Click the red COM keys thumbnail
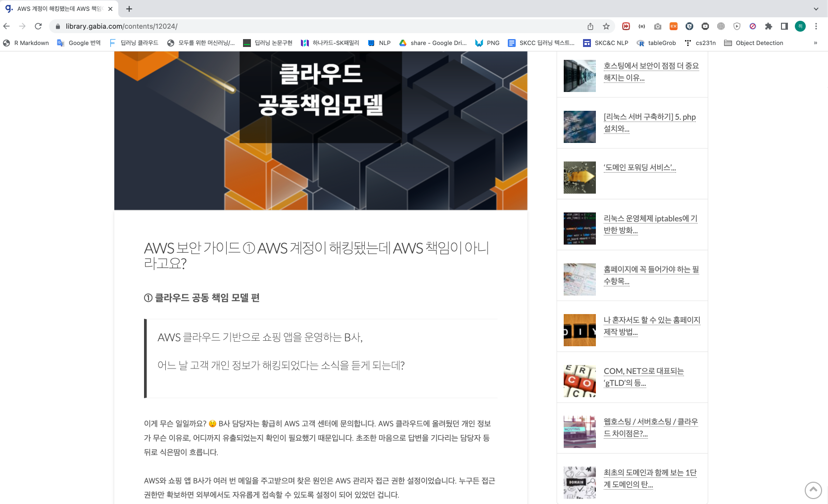This screenshot has width=828, height=504. 580,381
